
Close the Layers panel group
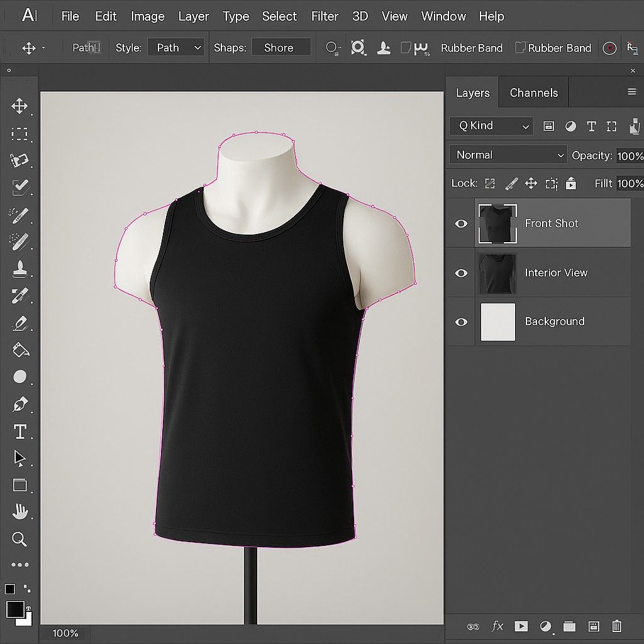(633, 70)
